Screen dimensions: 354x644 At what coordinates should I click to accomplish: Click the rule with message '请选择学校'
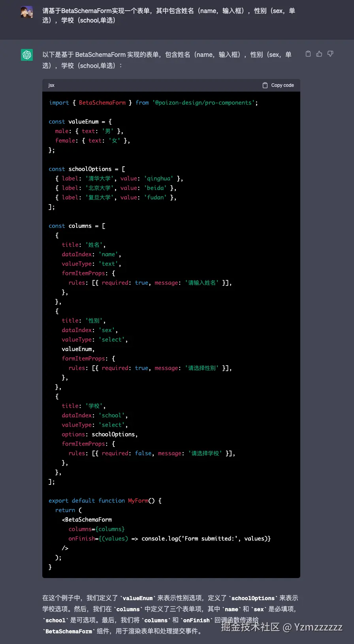[x=152, y=453]
